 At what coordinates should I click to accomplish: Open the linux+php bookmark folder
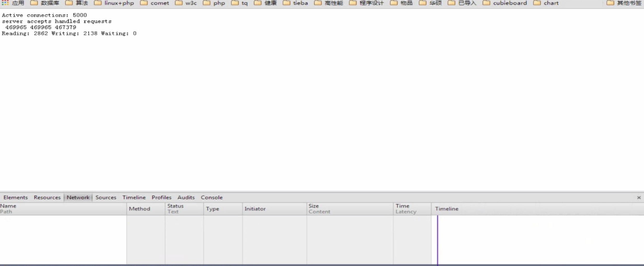point(114,3)
